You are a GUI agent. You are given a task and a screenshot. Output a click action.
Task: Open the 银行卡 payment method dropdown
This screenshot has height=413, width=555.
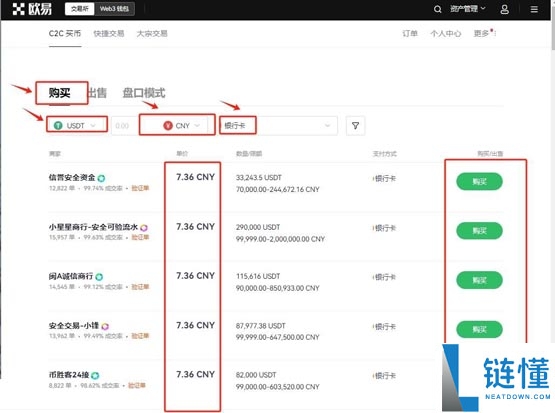point(278,126)
